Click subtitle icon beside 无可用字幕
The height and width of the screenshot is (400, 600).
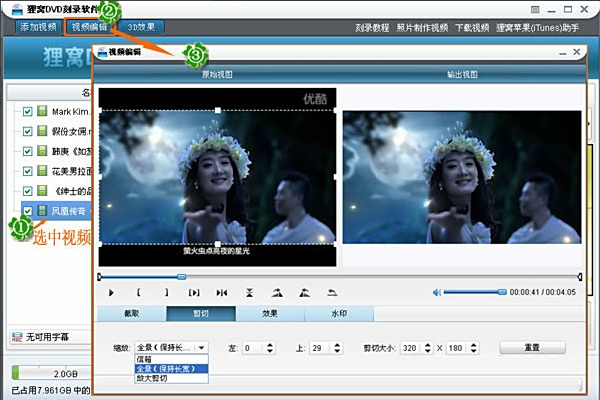[17, 337]
